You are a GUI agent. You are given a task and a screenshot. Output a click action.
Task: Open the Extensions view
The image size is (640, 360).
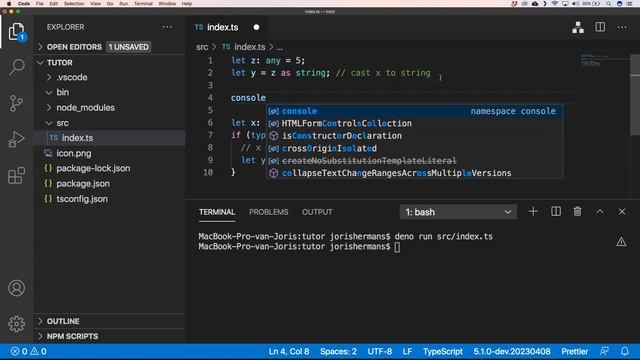coord(16,176)
